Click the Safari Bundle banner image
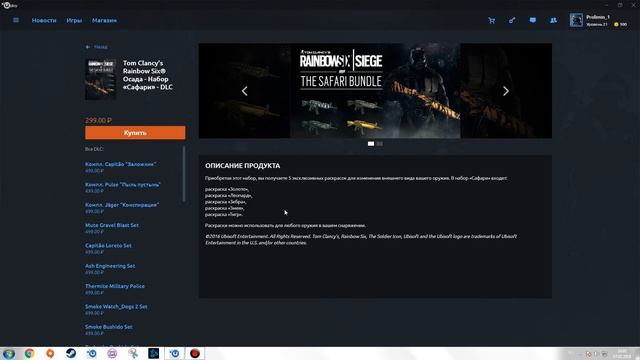This screenshot has height=360, width=640. [x=375, y=91]
